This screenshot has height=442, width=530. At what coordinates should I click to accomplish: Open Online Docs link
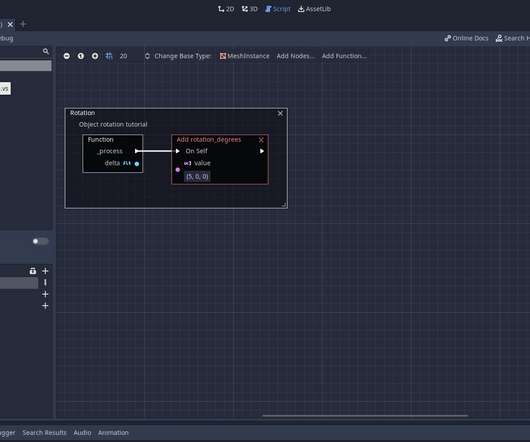466,38
